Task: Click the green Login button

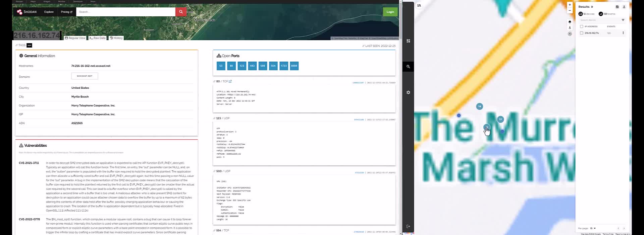Action: (390, 12)
